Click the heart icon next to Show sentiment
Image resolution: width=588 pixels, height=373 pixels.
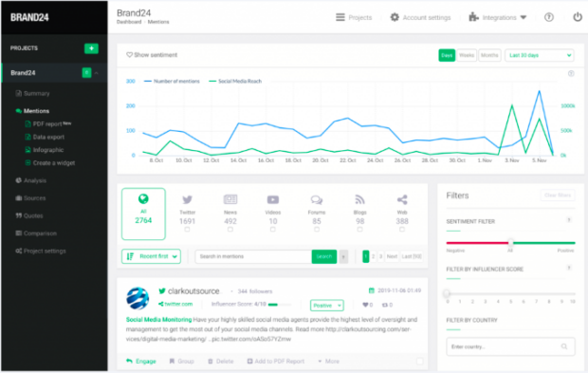[x=129, y=55]
